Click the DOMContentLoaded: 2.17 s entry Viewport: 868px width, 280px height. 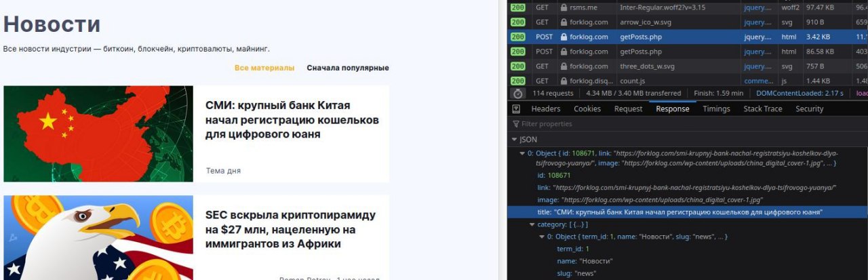click(800, 94)
